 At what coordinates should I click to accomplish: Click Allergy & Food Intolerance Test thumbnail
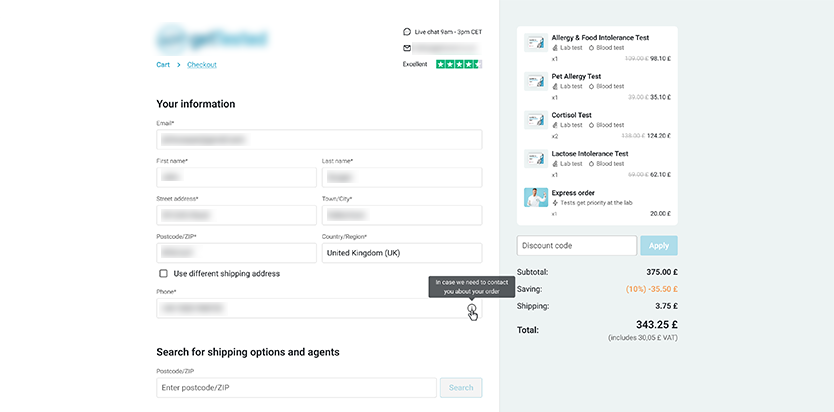point(535,44)
